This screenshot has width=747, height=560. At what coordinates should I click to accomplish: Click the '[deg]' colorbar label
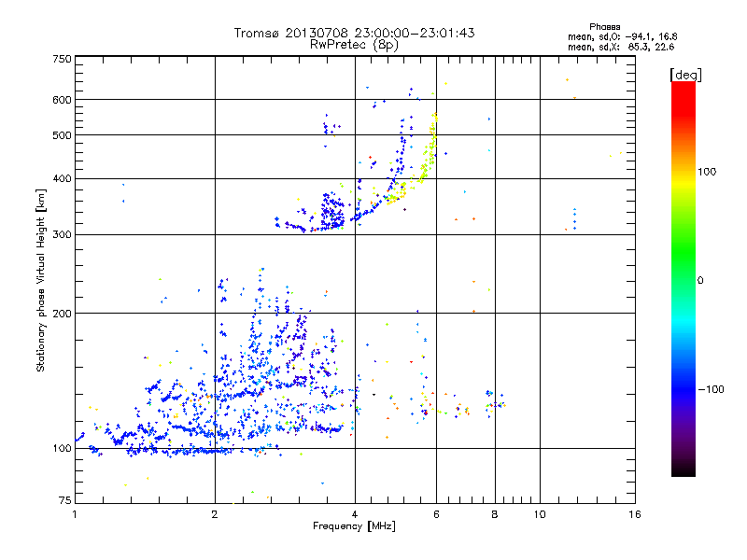click(x=685, y=76)
